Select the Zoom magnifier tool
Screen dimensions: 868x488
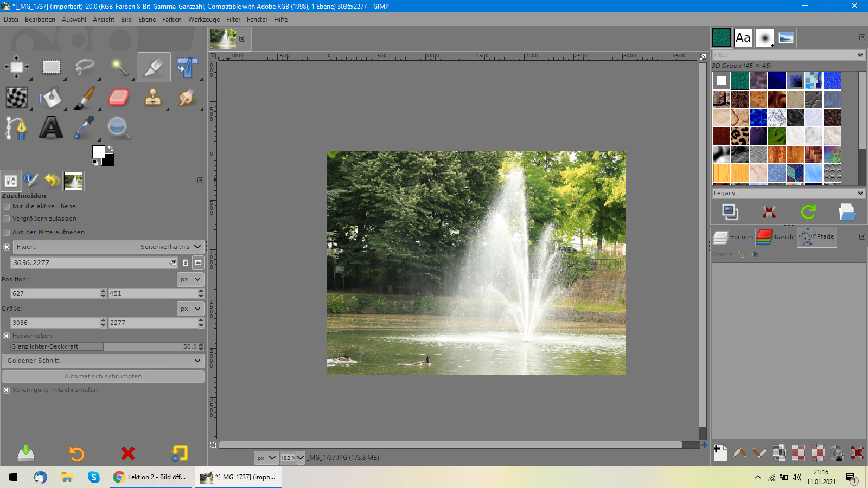point(118,128)
